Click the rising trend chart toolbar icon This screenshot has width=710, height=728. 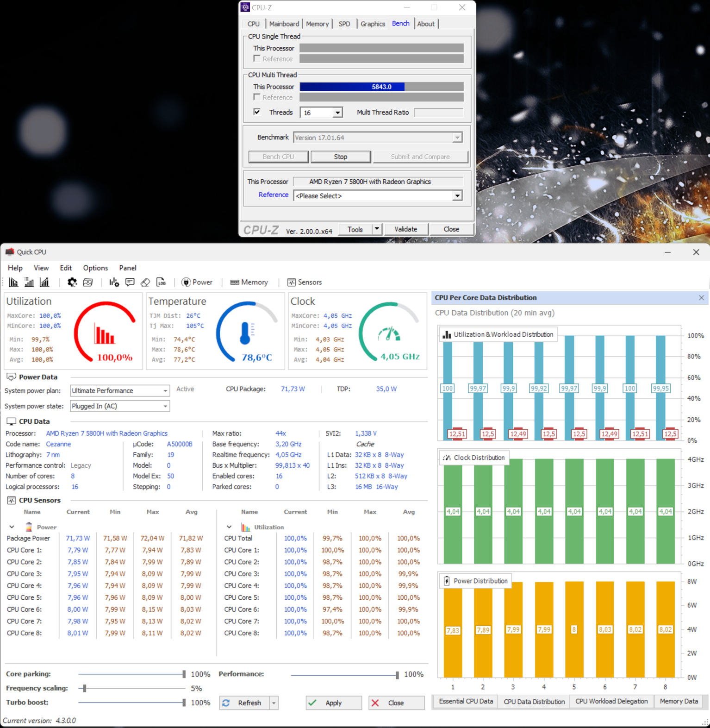pos(44,282)
